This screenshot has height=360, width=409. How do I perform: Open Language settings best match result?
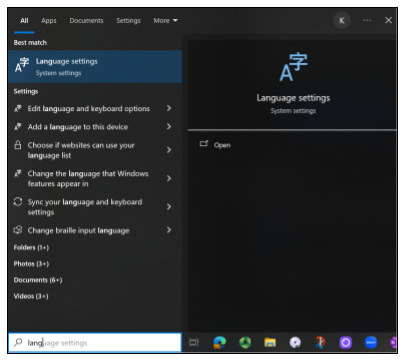(95, 67)
